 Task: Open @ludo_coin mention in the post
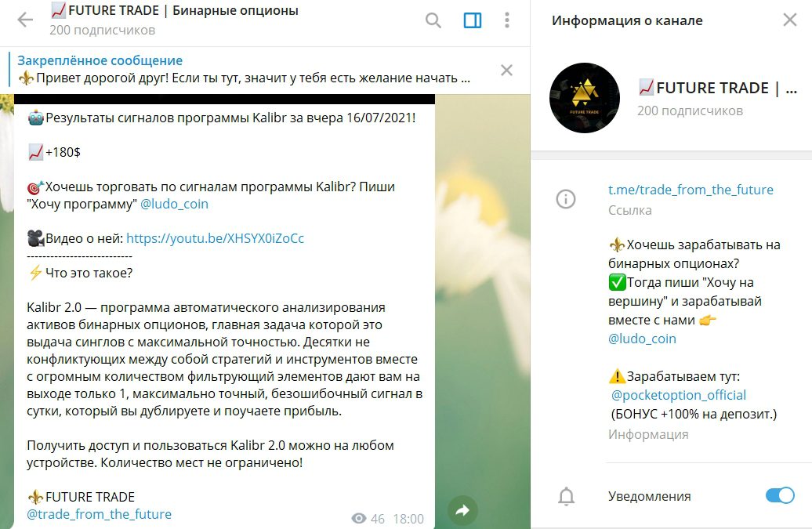tap(175, 204)
